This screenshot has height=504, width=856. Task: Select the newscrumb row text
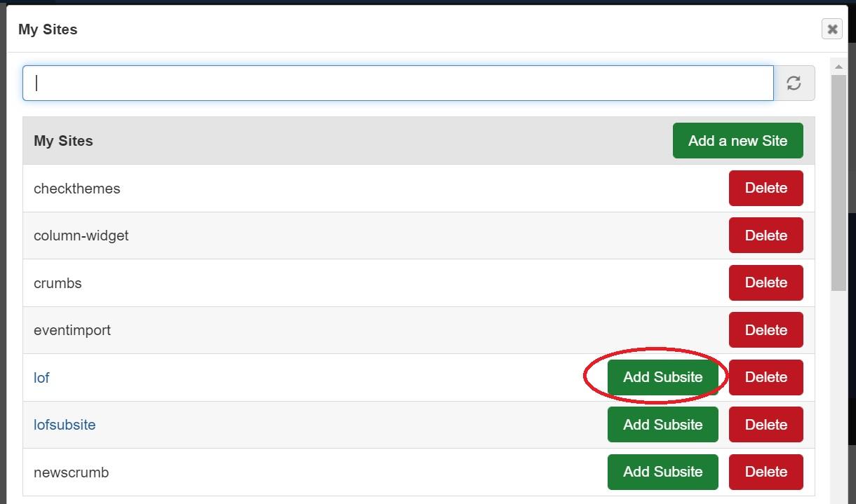(72, 472)
